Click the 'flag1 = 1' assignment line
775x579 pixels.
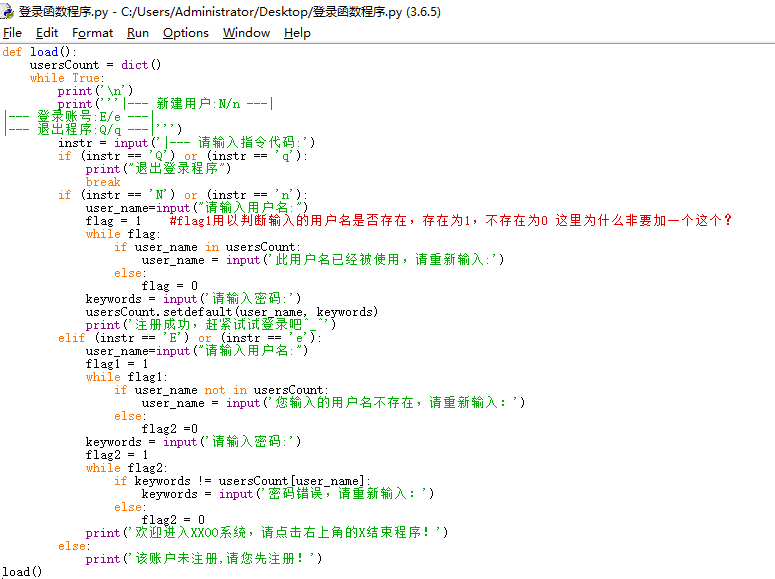(x=117, y=364)
